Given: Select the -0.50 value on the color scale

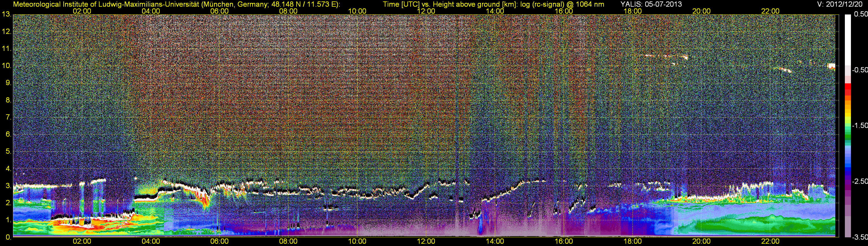Looking at the screenshot, I should pos(860,70).
